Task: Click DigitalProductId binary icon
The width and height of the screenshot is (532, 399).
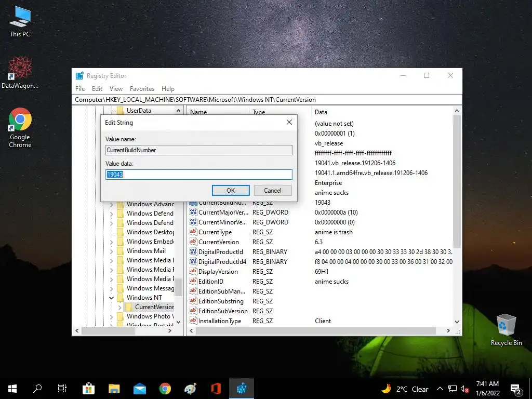Action: click(193, 252)
